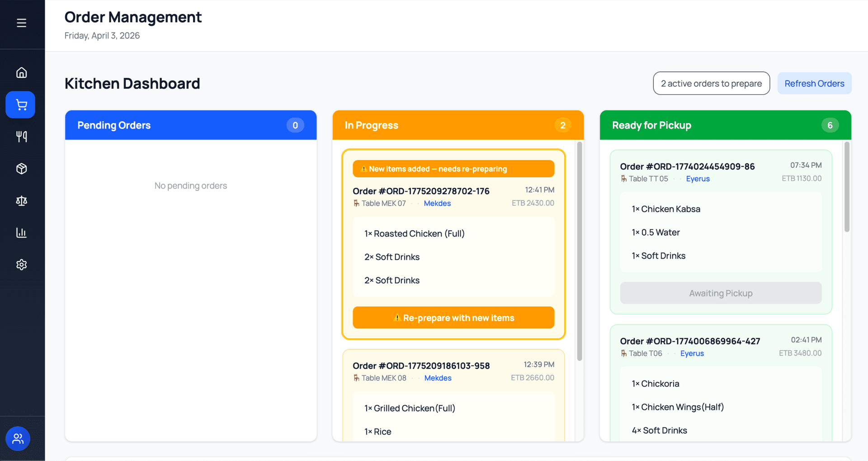Open the inventory box icon

click(21, 169)
